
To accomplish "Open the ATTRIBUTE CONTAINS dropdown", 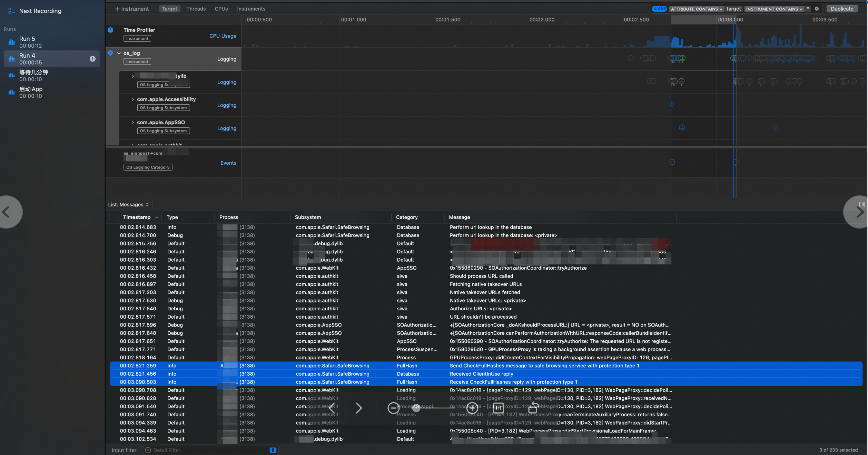I will (696, 9).
